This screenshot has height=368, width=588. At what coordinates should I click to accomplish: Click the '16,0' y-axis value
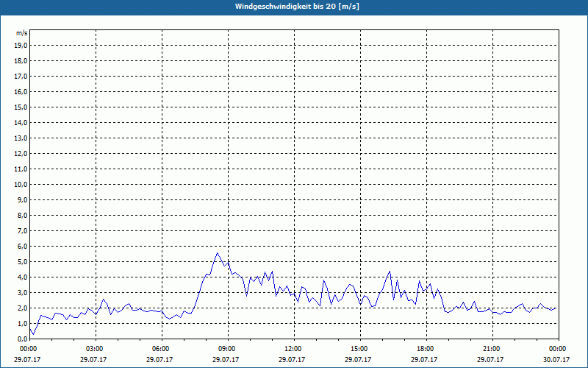click(21, 91)
